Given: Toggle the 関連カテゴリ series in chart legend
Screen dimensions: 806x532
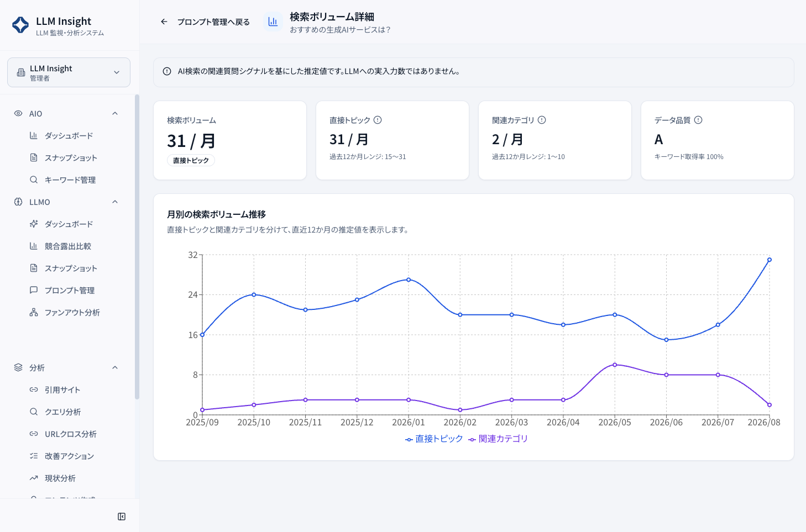Looking at the screenshot, I should tap(498, 439).
